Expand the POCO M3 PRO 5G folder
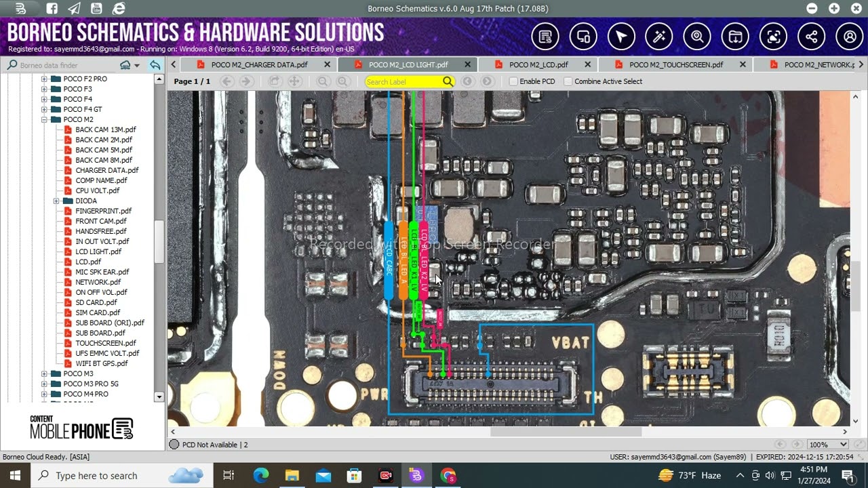Screen dimensions: 868x488 (x=44, y=384)
